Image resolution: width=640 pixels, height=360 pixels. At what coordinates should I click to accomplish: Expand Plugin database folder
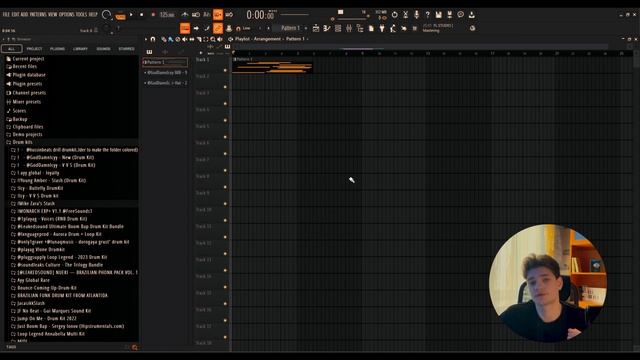tap(26, 75)
